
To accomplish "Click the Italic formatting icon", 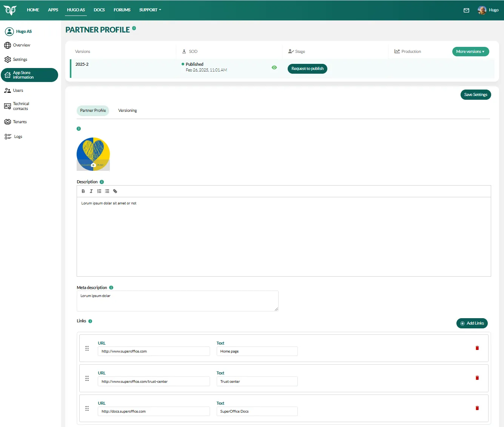I will pyautogui.click(x=91, y=191).
